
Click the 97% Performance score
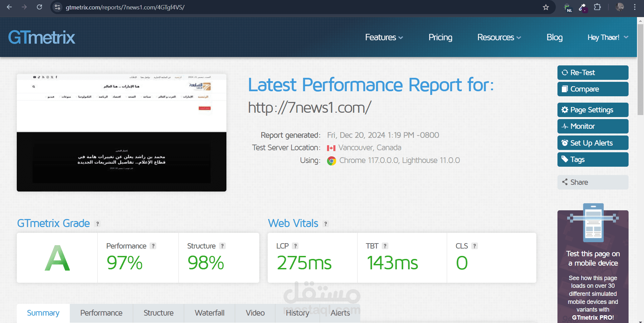coord(124,263)
